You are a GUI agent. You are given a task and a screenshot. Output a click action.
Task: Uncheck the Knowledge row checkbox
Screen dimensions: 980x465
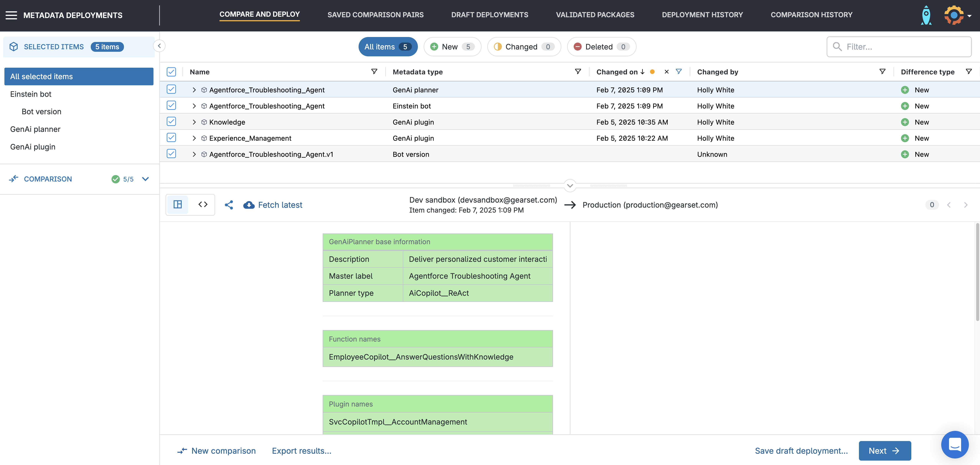coord(171,122)
